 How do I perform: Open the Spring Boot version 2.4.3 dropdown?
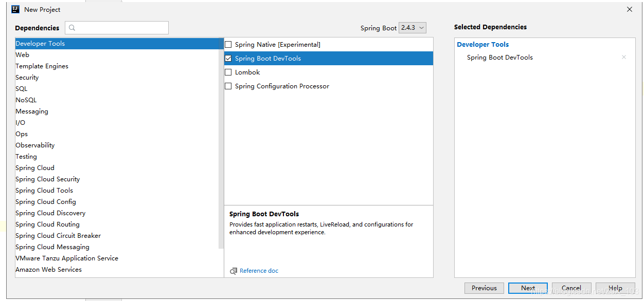(x=413, y=28)
